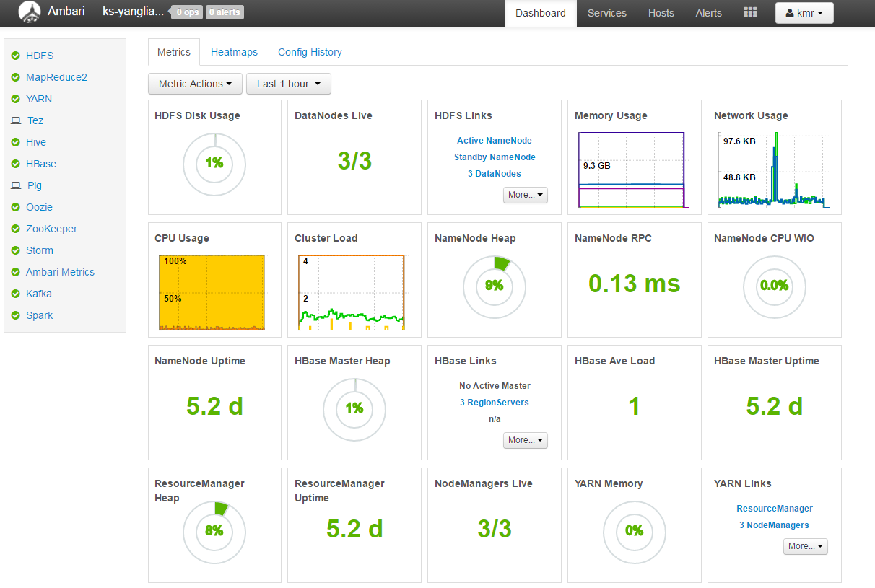Click the green status check beside Oozie
Screen dimensions: 875x588
click(16, 207)
